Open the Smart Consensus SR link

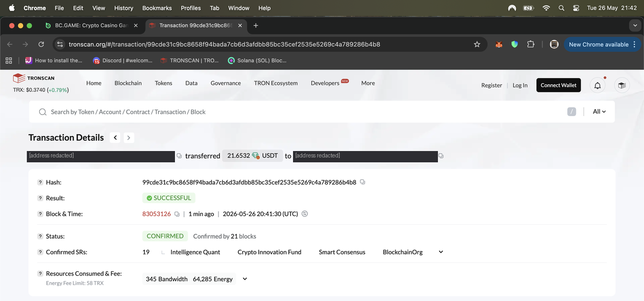[x=342, y=252]
